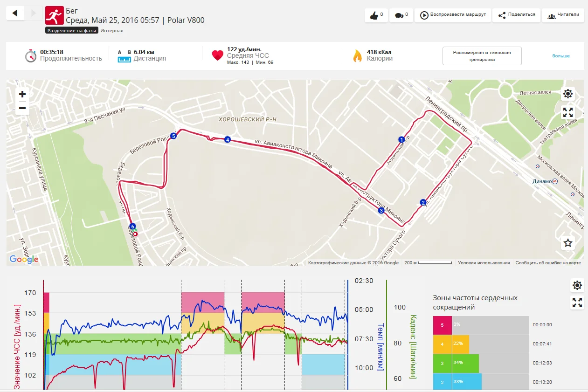
Task: Open comments via the speech bubble icon
Action: click(x=399, y=15)
